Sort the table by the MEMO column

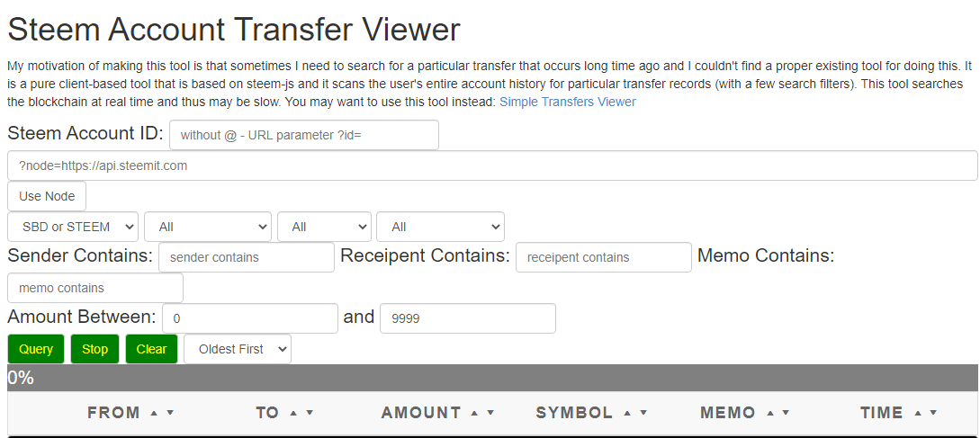(728, 413)
